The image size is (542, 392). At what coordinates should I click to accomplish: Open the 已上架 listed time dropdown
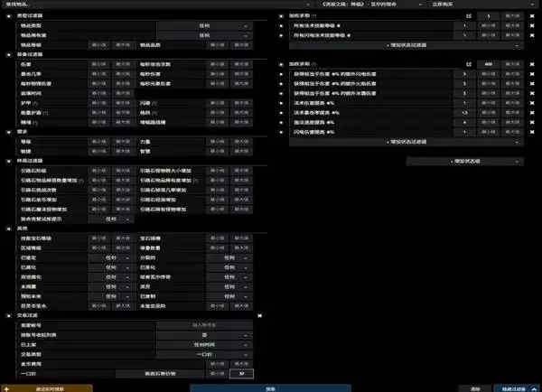click(x=204, y=345)
